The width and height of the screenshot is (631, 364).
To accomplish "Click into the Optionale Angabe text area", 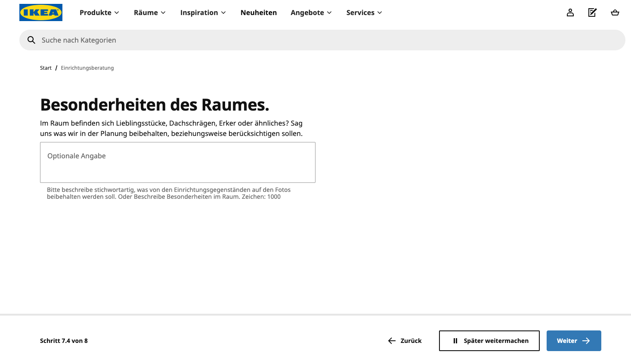I will [x=177, y=163].
